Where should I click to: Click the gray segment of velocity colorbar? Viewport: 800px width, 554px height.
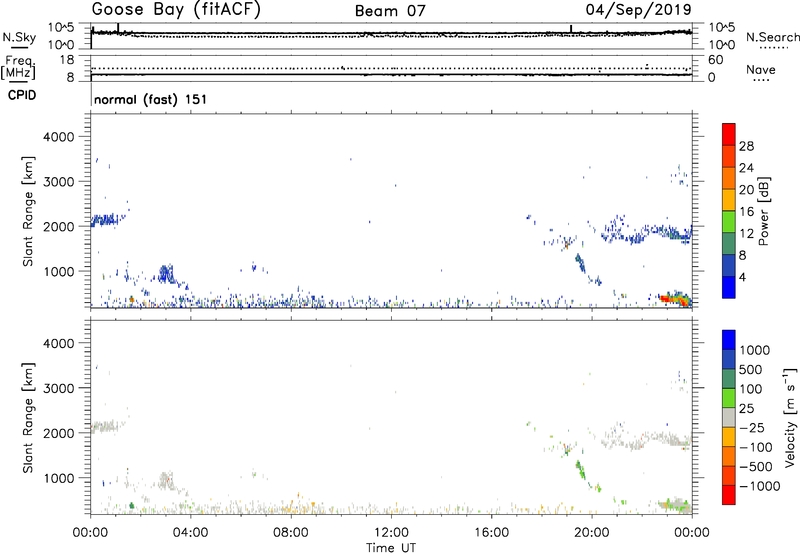click(729, 418)
